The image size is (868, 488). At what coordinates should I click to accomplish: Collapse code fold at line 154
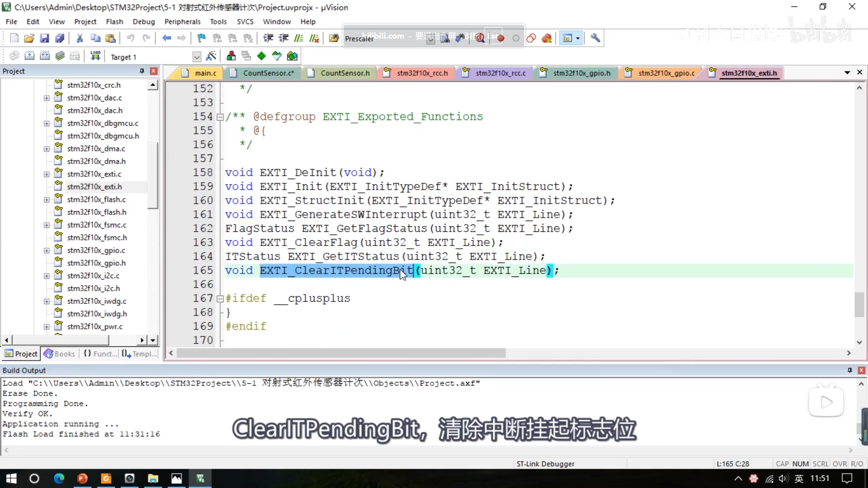[x=220, y=117]
